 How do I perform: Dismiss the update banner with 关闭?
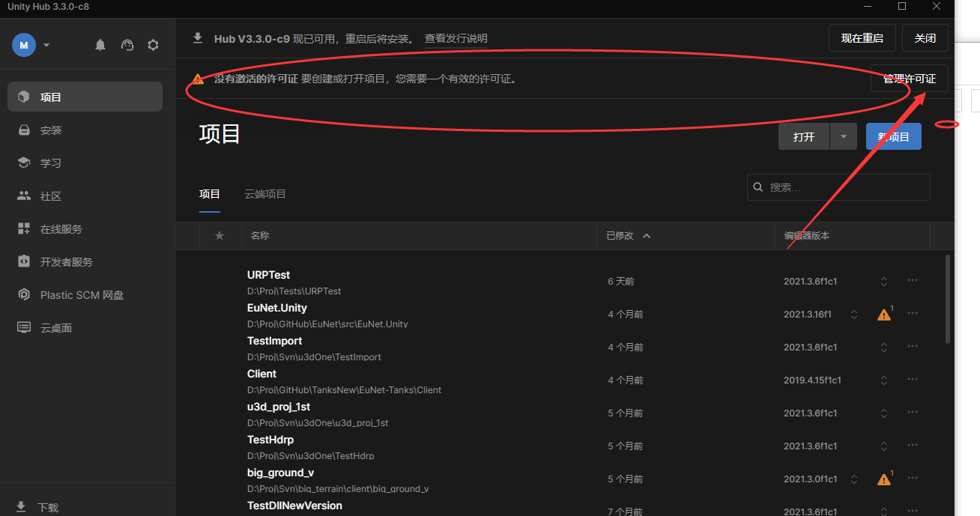925,38
